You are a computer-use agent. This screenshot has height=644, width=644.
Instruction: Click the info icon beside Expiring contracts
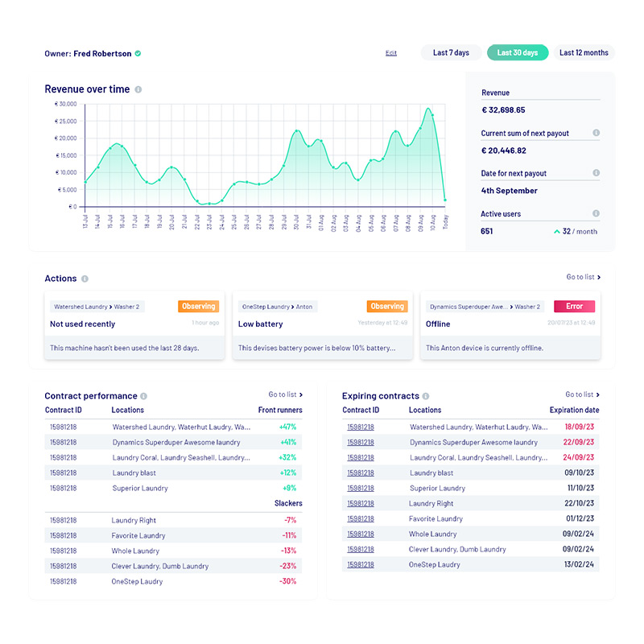(x=427, y=396)
